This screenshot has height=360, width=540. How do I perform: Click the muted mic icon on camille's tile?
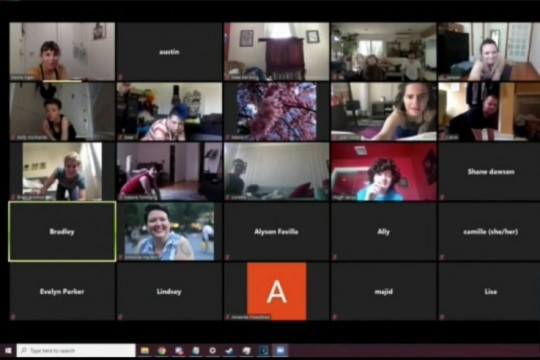click(x=442, y=257)
